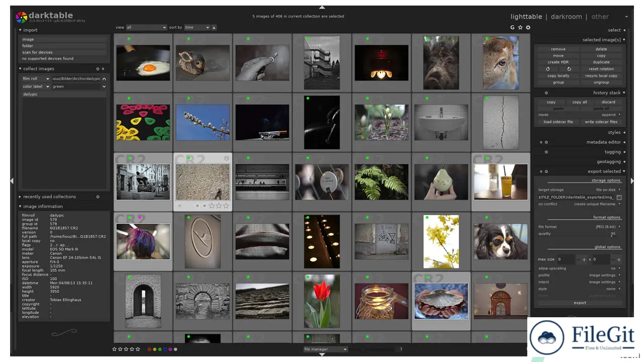Image resolution: width=644 pixels, height=362 pixels.
Task: Open collect images presets menu
Action: click(x=103, y=69)
